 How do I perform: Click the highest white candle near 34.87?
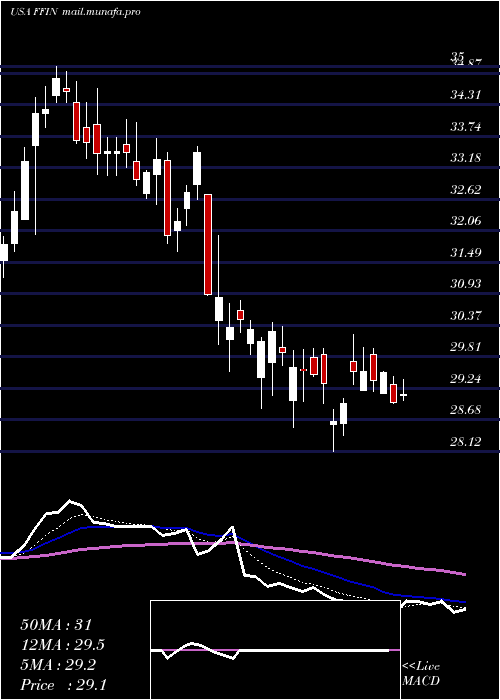pos(56,83)
